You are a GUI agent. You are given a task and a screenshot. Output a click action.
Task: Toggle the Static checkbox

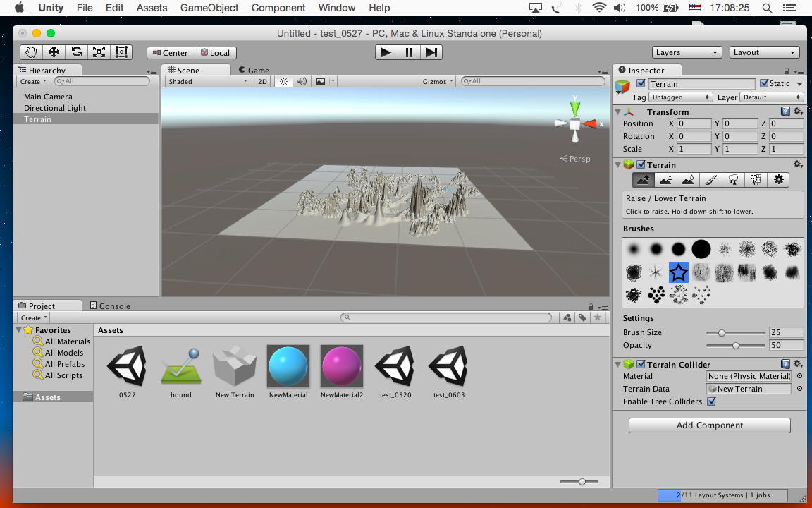[x=764, y=83]
